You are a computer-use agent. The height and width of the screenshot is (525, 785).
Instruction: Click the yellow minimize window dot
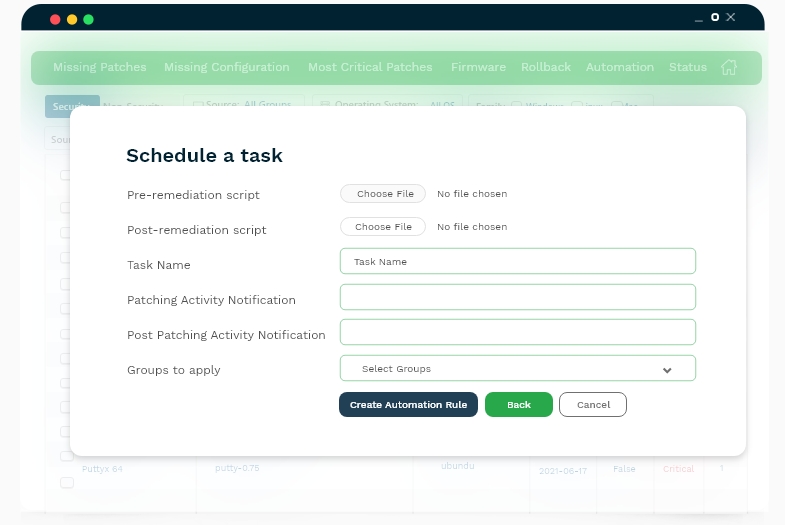pos(72,20)
